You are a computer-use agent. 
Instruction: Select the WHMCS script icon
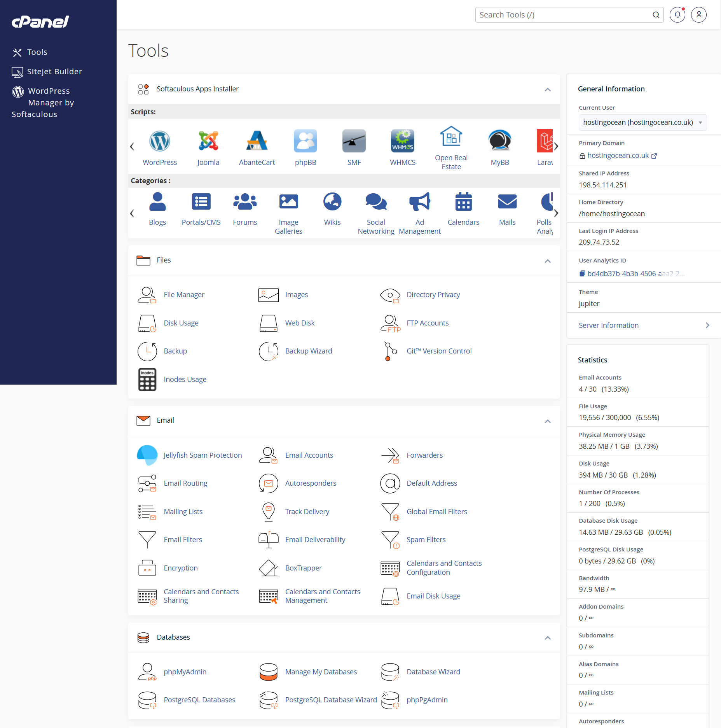click(402, 141)
